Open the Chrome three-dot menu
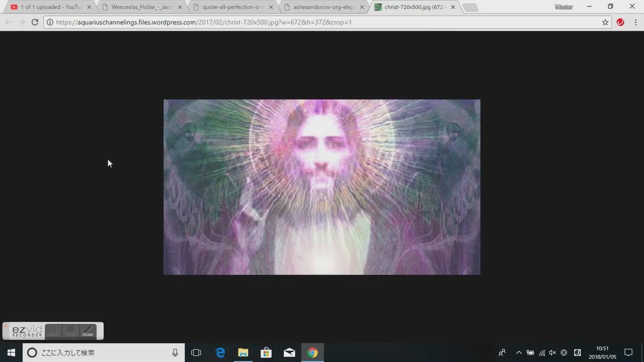 [635, 22]
